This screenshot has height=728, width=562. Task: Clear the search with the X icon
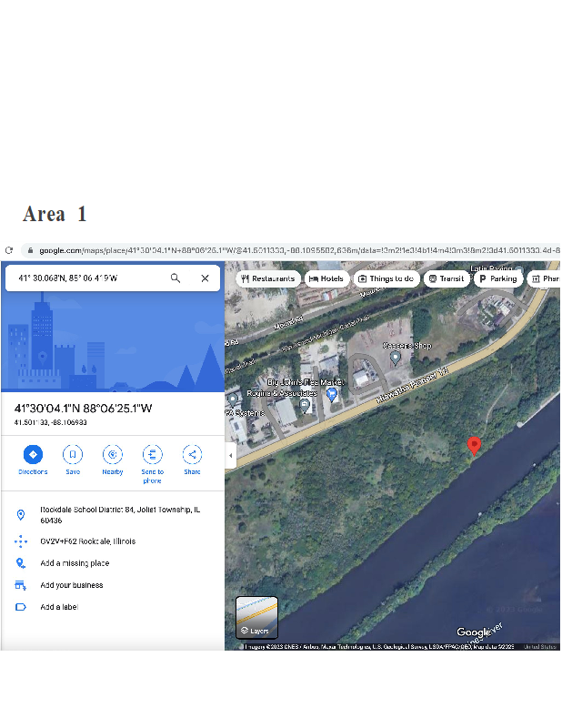point(205,278)
